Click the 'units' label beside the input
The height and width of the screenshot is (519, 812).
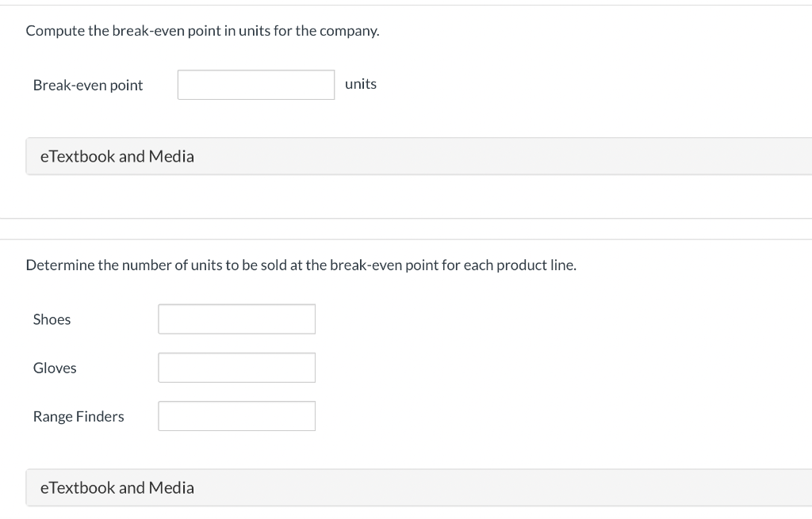pyautogui.click(x=361, y=84)
